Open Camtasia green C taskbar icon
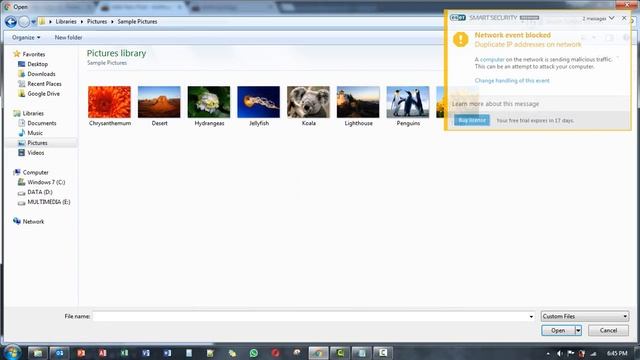 pyautogui.click(x=340, y=353)
